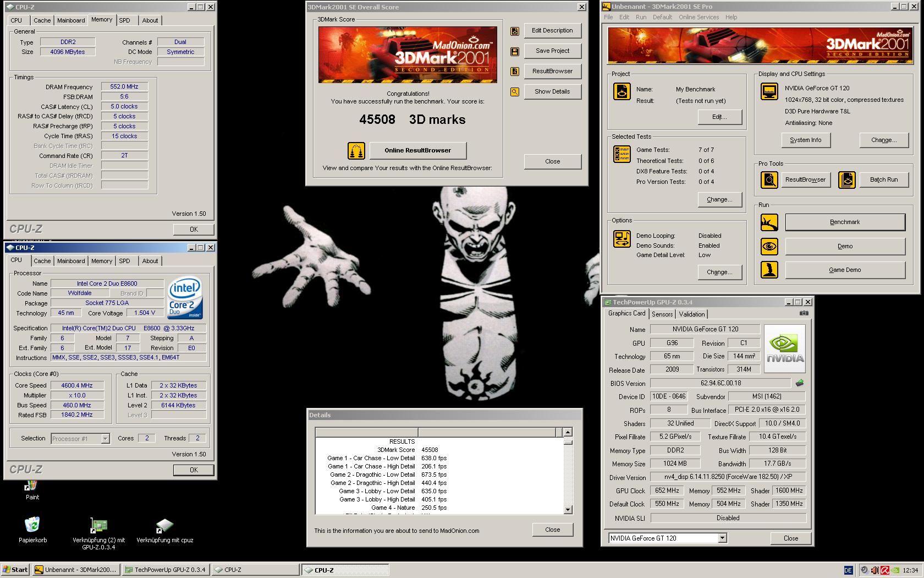The width and height of the screenshot is (924, 578).
Task: Click Change... in Display and CPU Settings
Action: pos(883,140)
